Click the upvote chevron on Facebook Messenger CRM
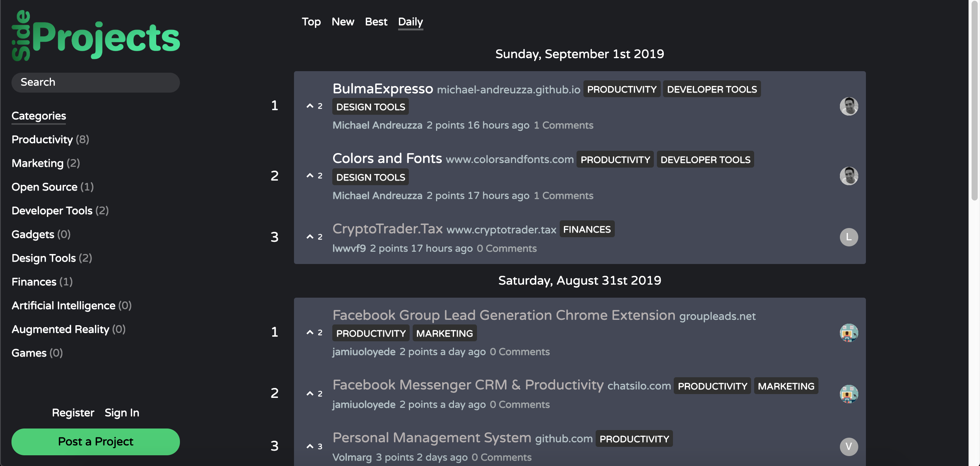Viewport: 980px width, 466px height. 309,393
